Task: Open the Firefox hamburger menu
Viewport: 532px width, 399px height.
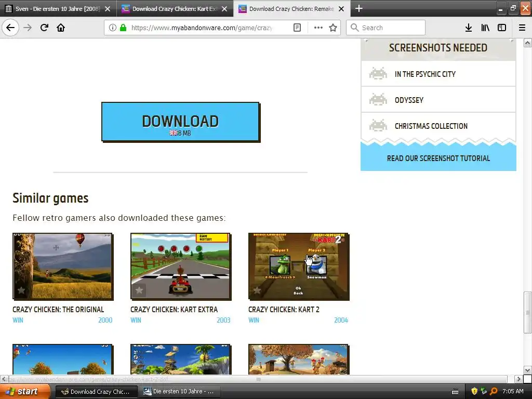Action: (522, 28)
